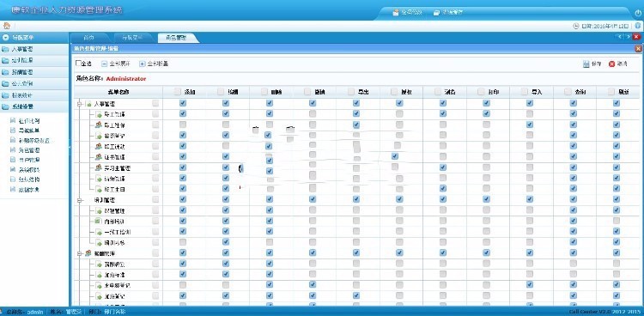Collapse the 人事管理 tree node
The height and width of the screenshot is (316, 644).
pos(80,104)
